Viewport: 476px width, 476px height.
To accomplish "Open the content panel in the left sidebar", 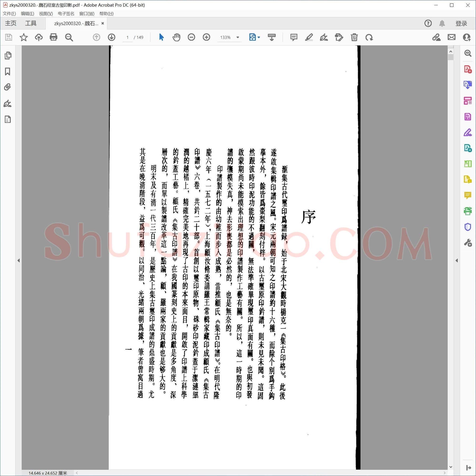I will [x=8, y=119].
